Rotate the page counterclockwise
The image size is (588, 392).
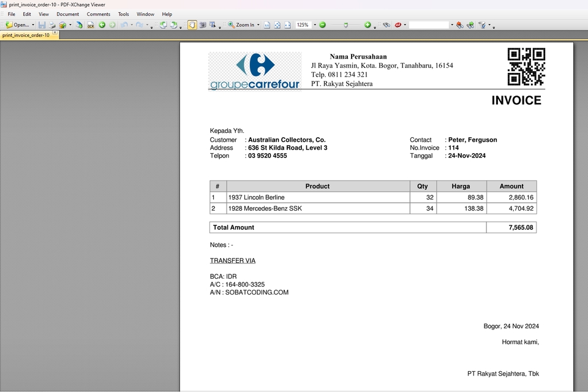[x=163, y=24]
